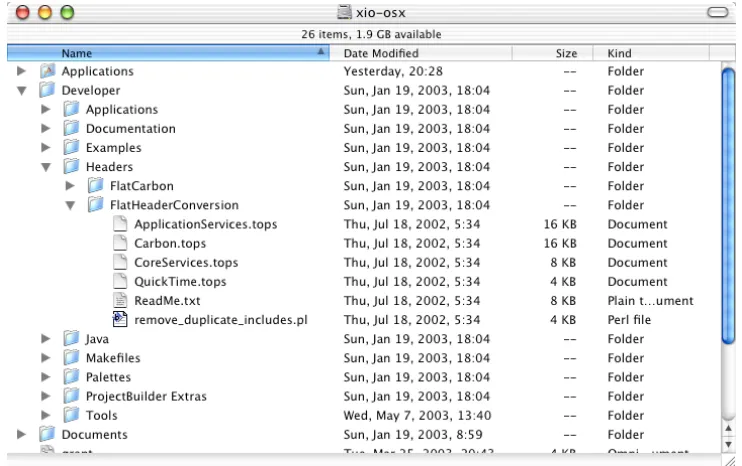
Task: Click the 'Plain t...ument' kind text
Action: [x=651, y=300]
